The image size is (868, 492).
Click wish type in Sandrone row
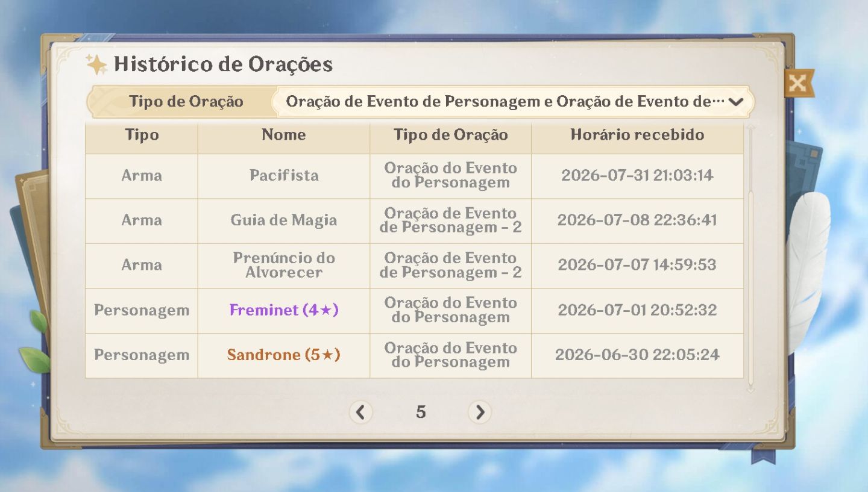(451, 355)
